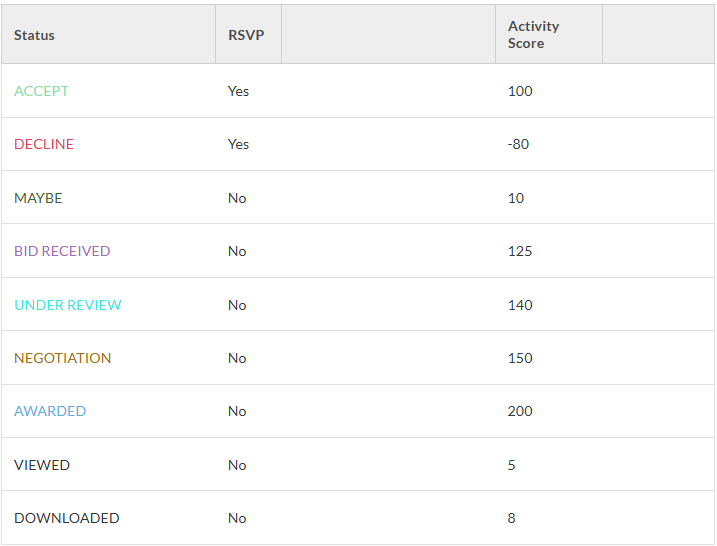Click the 150 score in NEGOTIATION row
The width and height of the screenshot is (717, 546).
tap(520, 358)
